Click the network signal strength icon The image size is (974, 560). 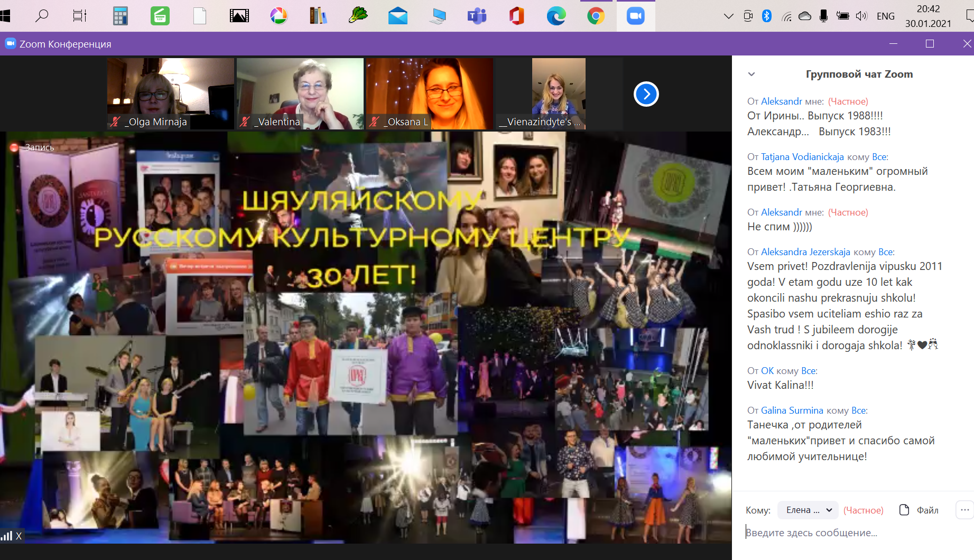[6, 536]
